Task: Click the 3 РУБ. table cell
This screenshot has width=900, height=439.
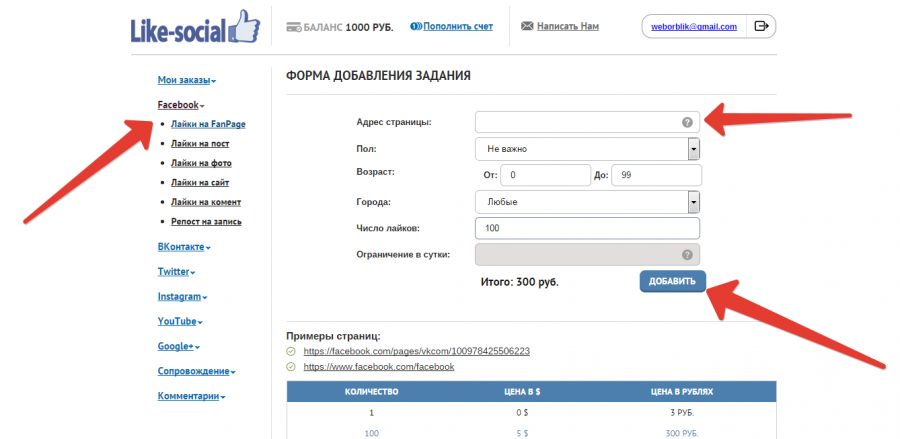Action: pyautogui.click(x=682, y=413)
